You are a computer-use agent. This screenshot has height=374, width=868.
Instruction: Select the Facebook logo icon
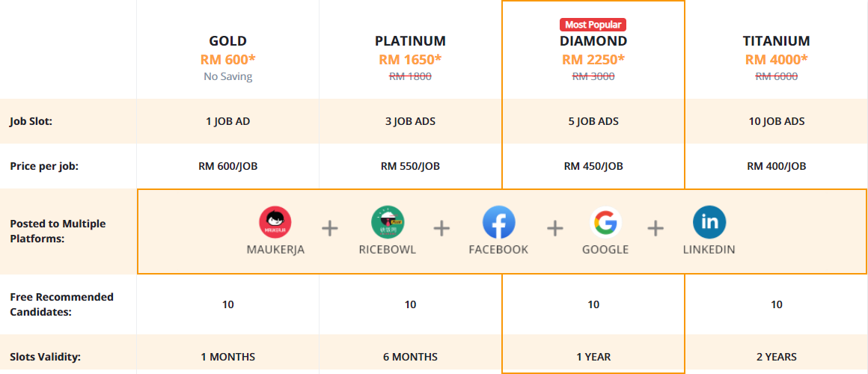pos(499,222)
